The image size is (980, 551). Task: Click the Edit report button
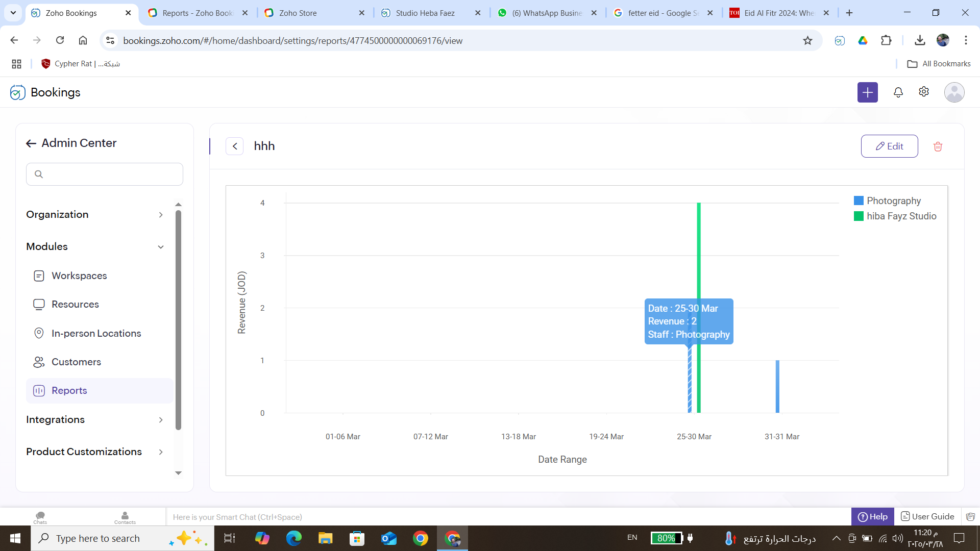[x=889, y=146]
